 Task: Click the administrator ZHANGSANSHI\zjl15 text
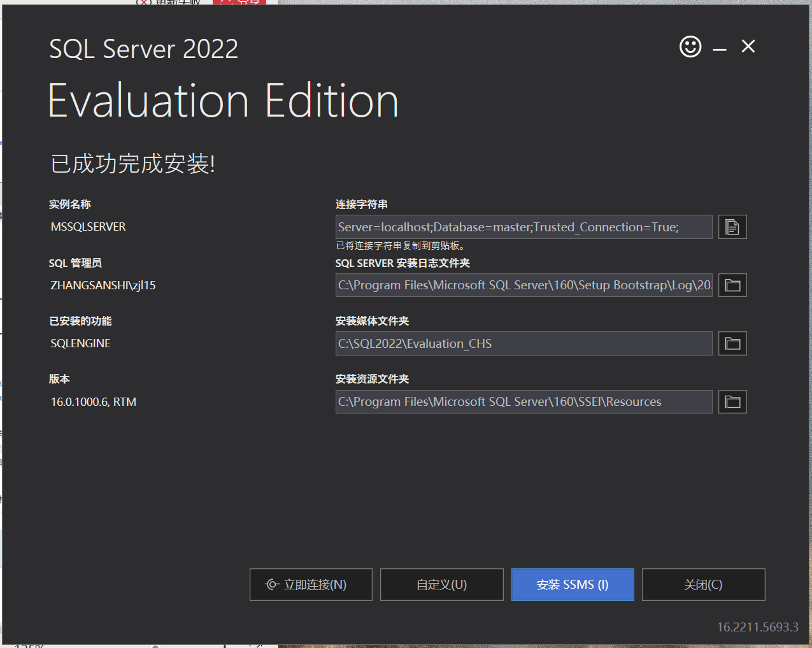[103, 285]
